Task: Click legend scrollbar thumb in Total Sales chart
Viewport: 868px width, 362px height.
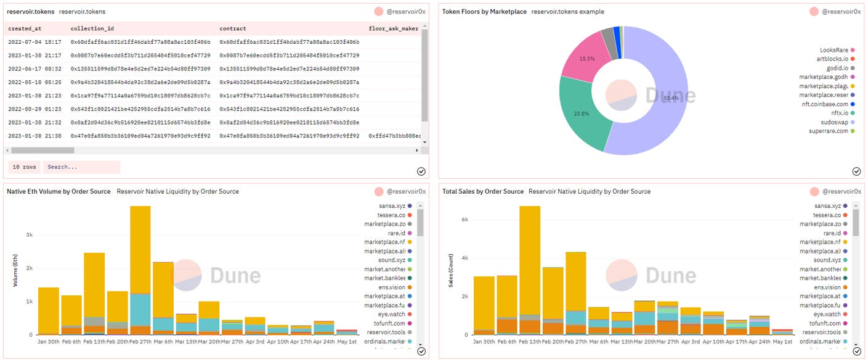Action: coord(856,223)
